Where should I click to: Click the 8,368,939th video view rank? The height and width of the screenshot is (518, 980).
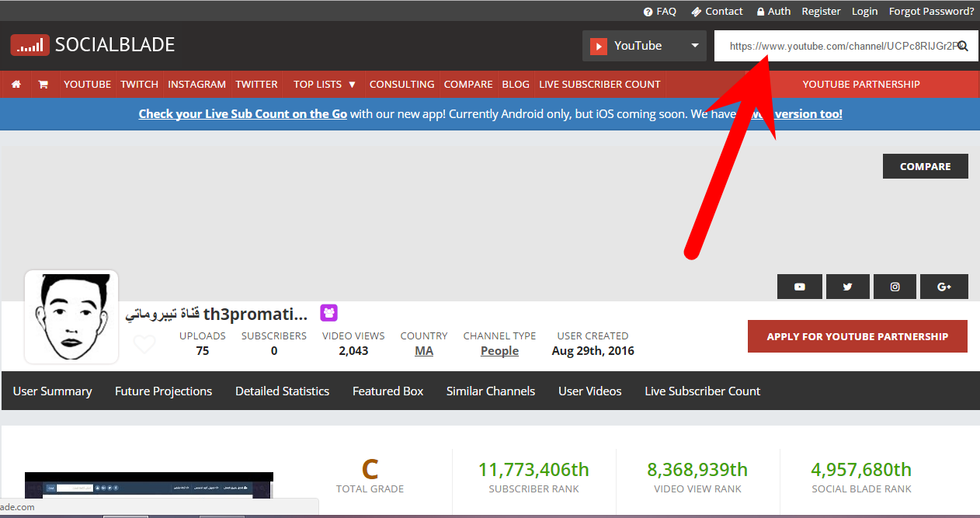697,470
